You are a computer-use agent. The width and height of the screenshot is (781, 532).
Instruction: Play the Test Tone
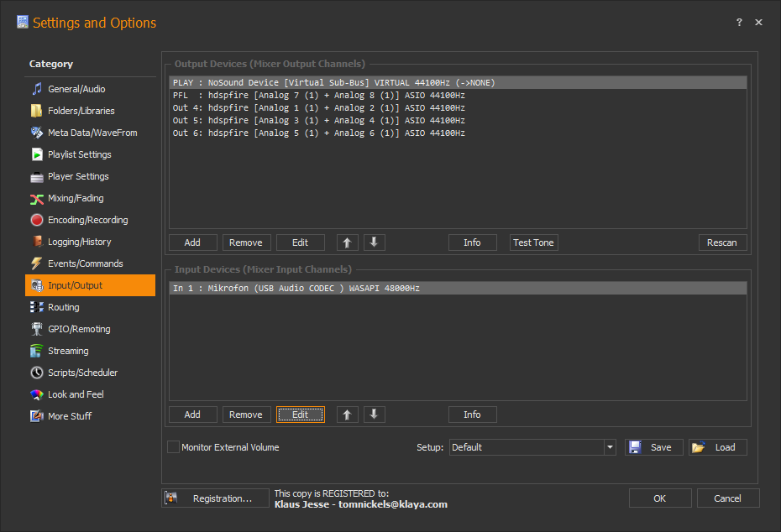coord(533,243)
